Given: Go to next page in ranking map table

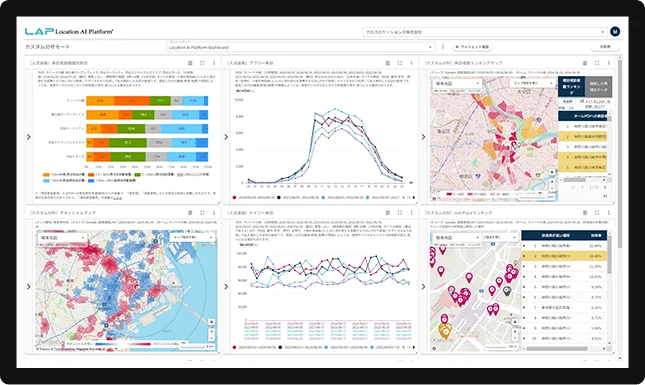Looking at the screenshot, I should point(605,187).
